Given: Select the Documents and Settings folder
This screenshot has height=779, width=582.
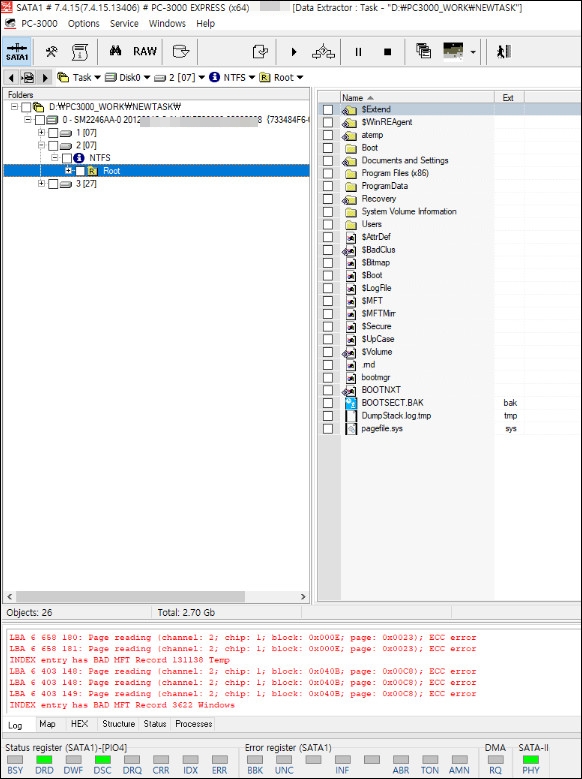Looking at the screenshot, I should coord(405,160).
